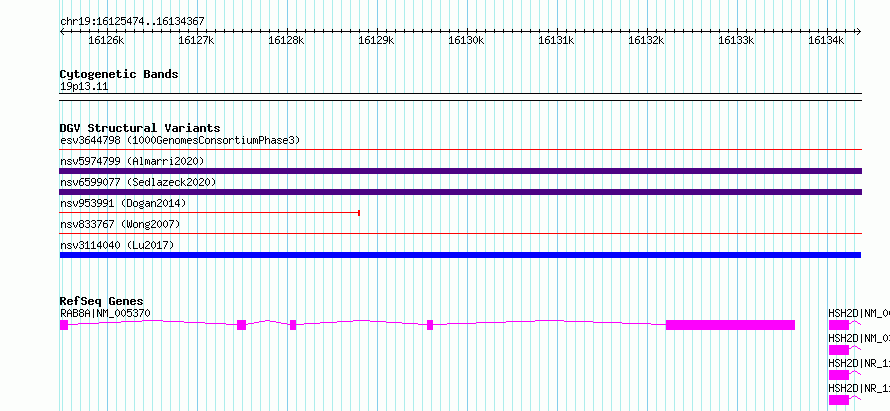
Task: Click the blue bar for nsv3114040
Action: (460, 255)
